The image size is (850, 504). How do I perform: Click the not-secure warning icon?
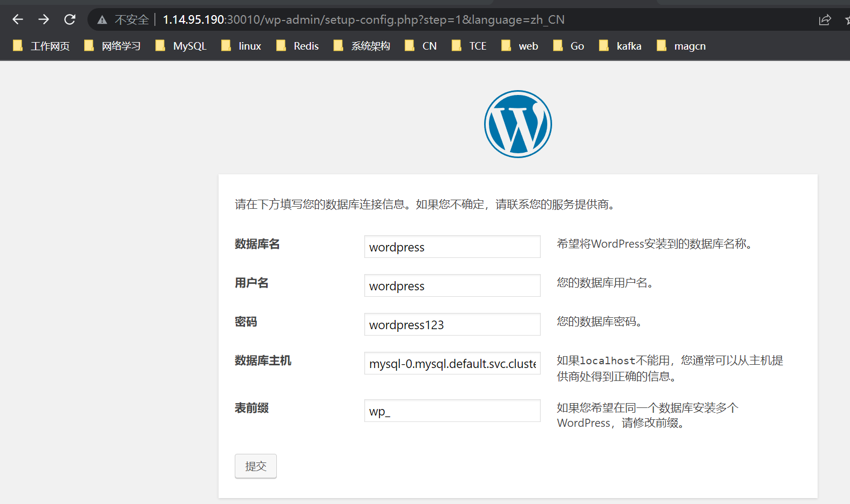coord(102,20)
